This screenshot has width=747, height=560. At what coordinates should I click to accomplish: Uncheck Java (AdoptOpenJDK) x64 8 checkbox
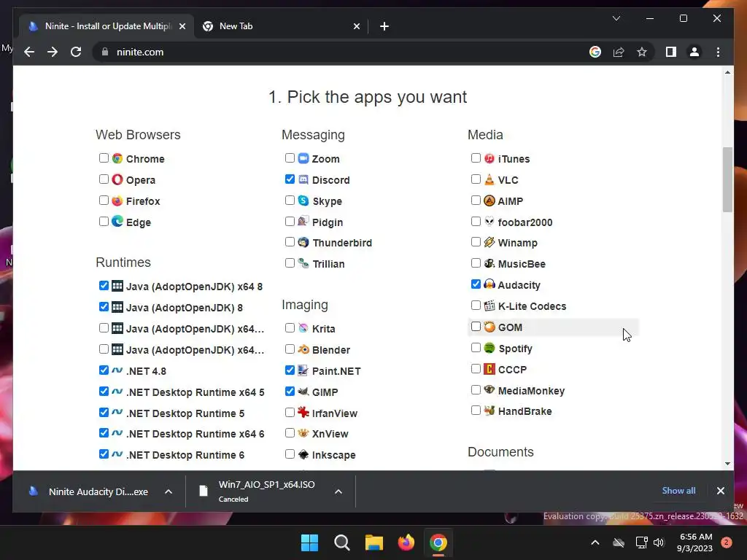pyautogui.click(x=104, y=286)
